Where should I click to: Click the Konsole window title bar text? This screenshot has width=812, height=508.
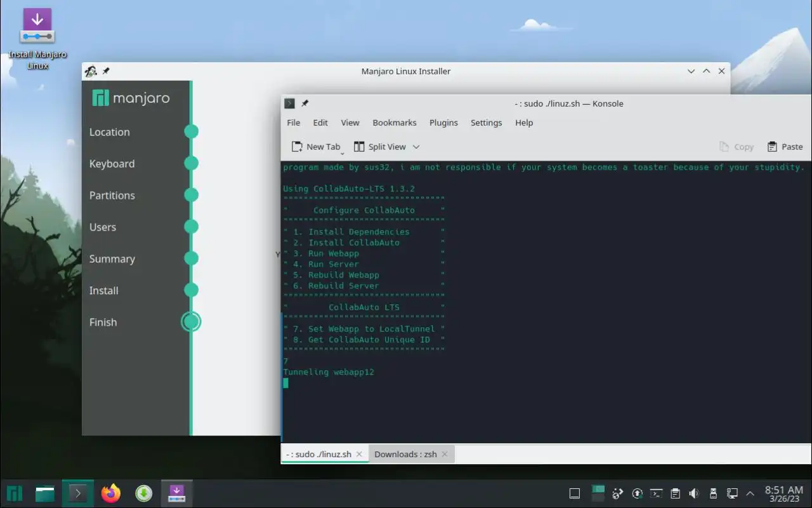[x=569, y=104]
